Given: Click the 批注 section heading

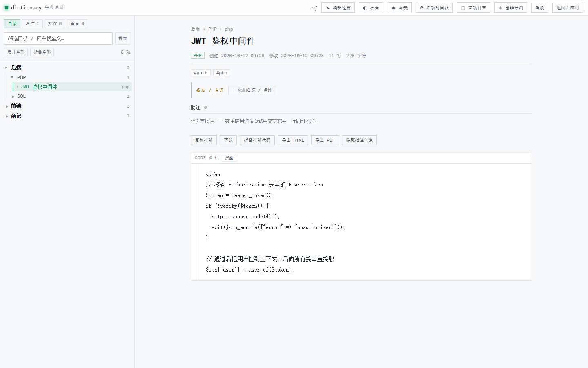Looking at the screenshot, I should 196,107.
